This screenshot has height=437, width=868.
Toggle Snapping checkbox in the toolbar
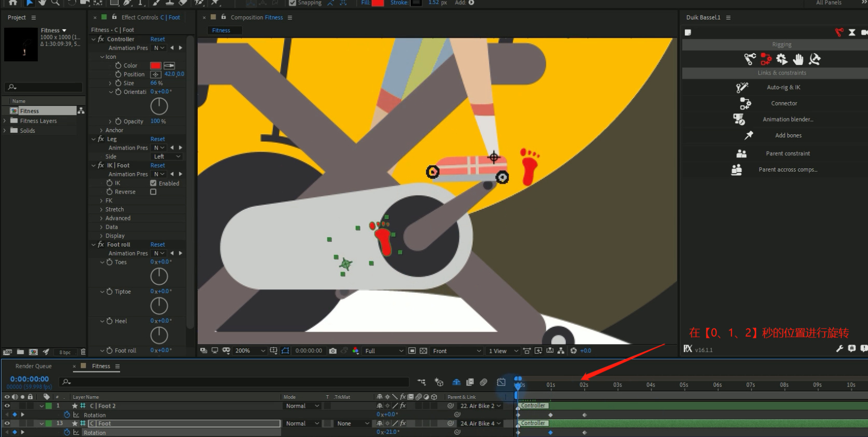[x=293, y=3]
